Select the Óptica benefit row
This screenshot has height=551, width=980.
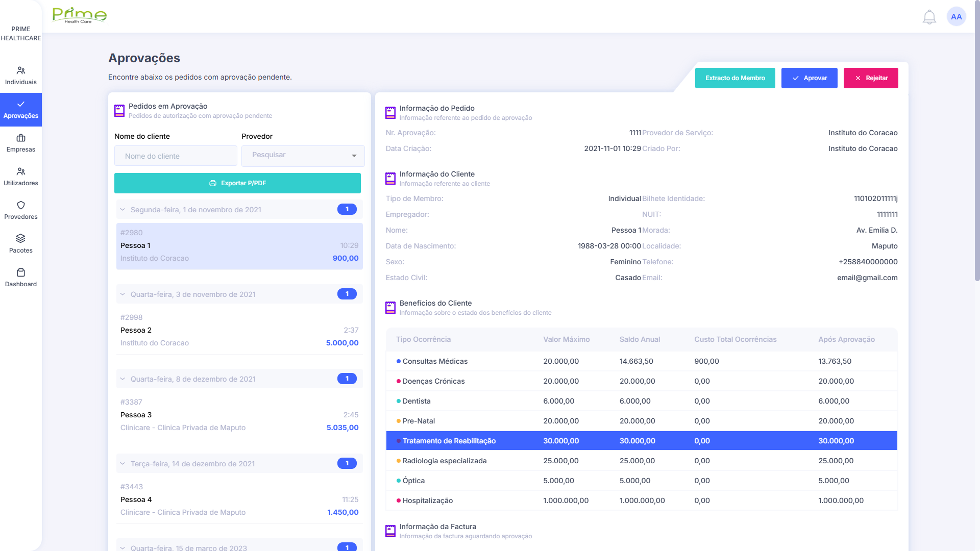pyautogui.click(x=642, y=481)
